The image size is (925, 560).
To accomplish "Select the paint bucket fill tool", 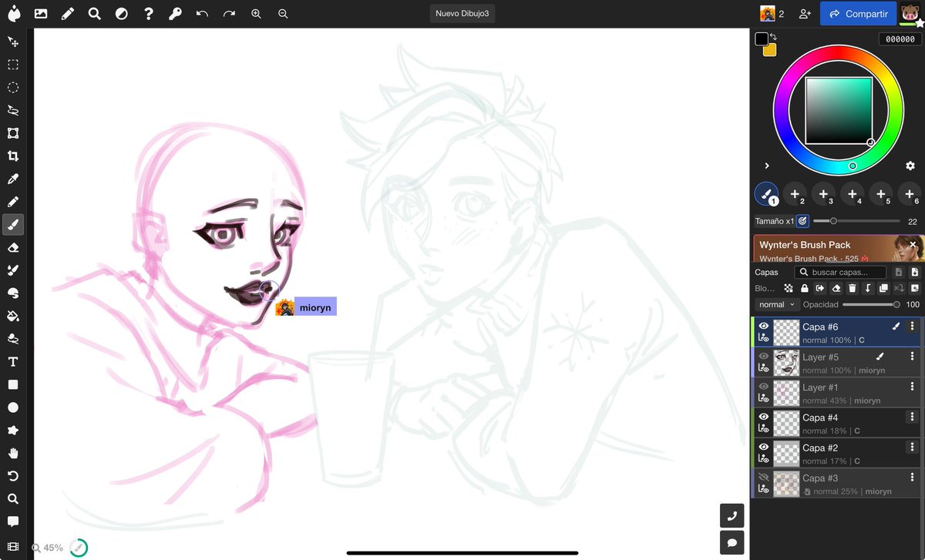I will tap(13, 316).
